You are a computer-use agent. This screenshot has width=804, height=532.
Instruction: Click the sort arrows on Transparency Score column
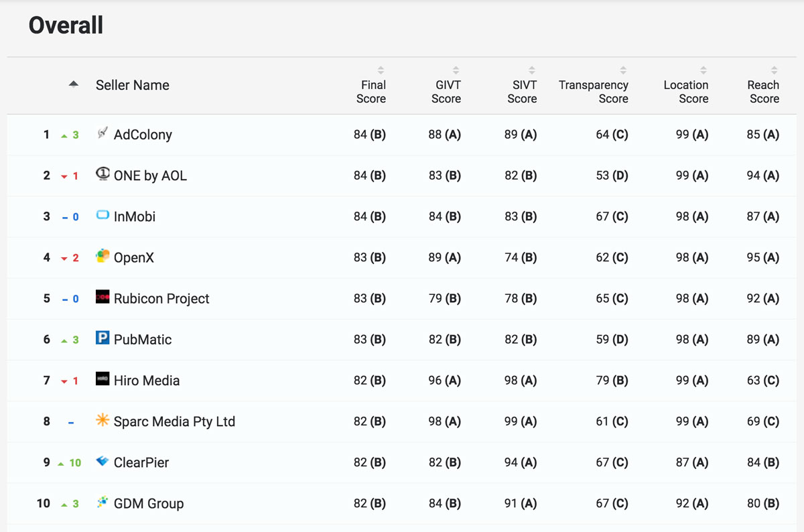[x=623, y=72]
